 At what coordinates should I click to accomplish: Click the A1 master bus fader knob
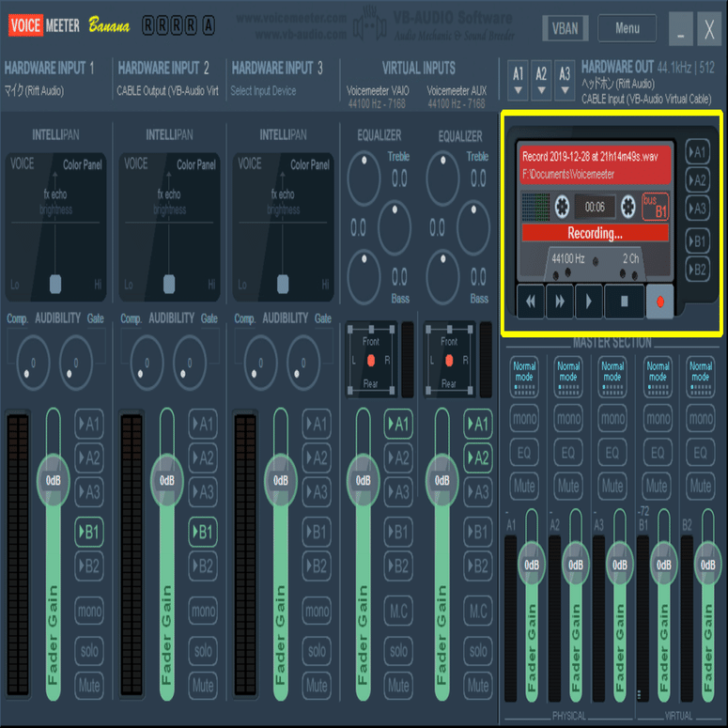(532, 565)
